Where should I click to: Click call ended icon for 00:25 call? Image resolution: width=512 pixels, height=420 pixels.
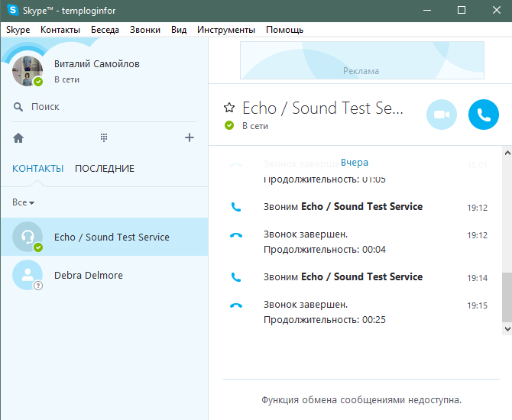[236, 305]
